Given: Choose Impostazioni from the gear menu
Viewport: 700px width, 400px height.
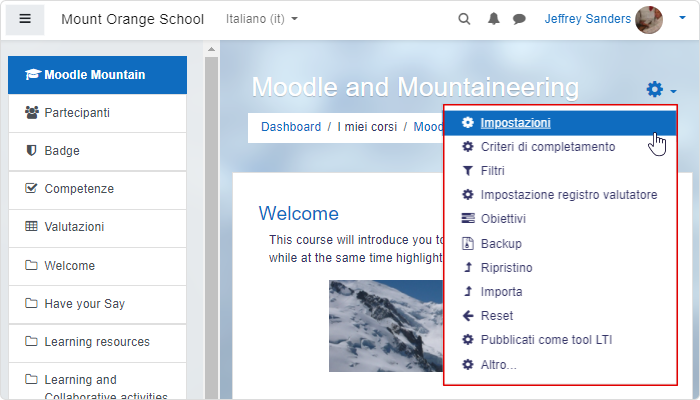Looking at the screenshot, I should click(x=560, y=123).
